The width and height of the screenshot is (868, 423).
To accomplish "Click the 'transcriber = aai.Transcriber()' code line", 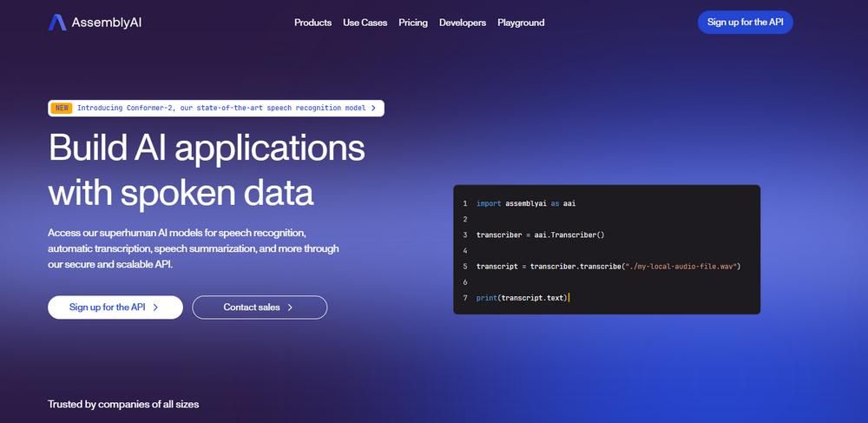I will click(540, 235).
